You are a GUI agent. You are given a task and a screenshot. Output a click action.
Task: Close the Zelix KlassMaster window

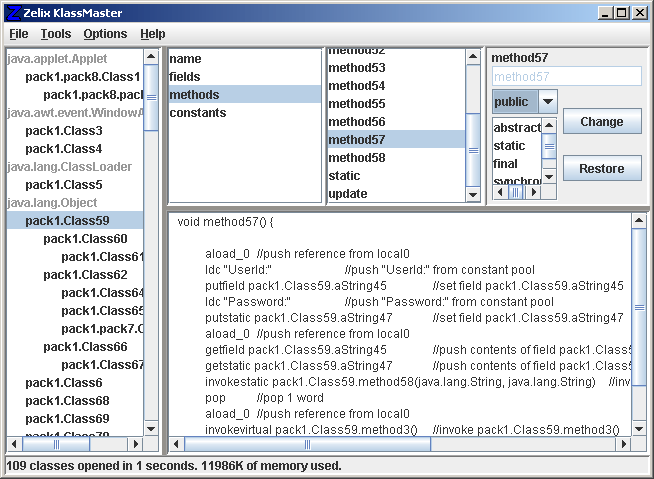[x=640, y=13]
